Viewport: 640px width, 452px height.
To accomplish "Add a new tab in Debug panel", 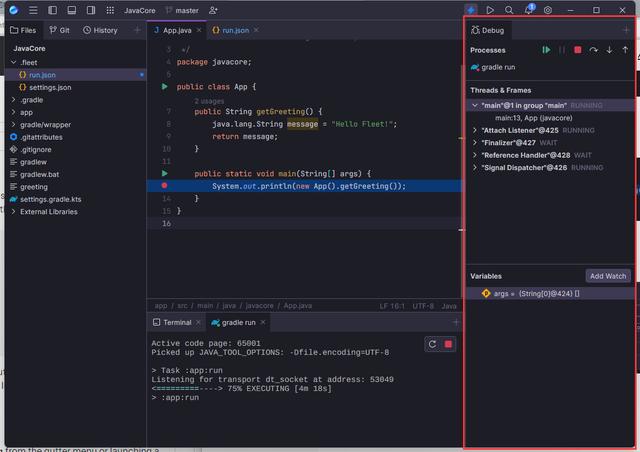I will point(626,30).
